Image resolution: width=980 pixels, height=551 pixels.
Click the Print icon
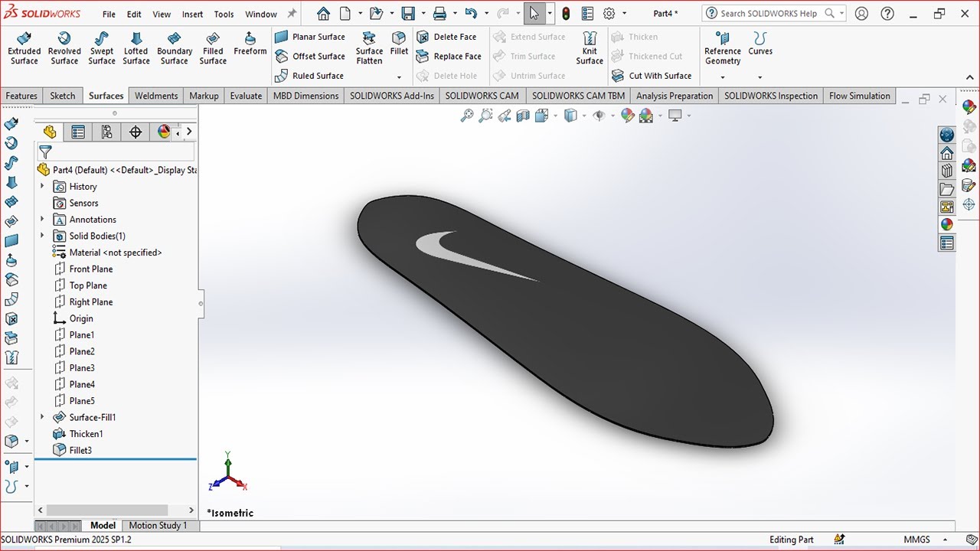(x=439, y=14)
